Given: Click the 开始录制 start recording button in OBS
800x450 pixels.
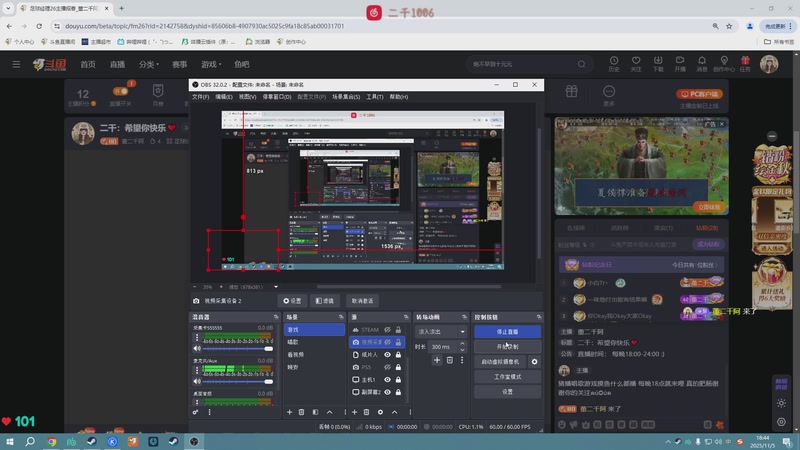Looking at the screenshot, I should tap(507, 346).
